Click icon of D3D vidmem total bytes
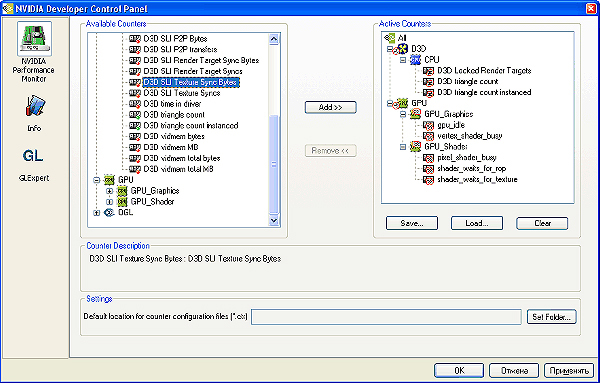 point(135,158)
